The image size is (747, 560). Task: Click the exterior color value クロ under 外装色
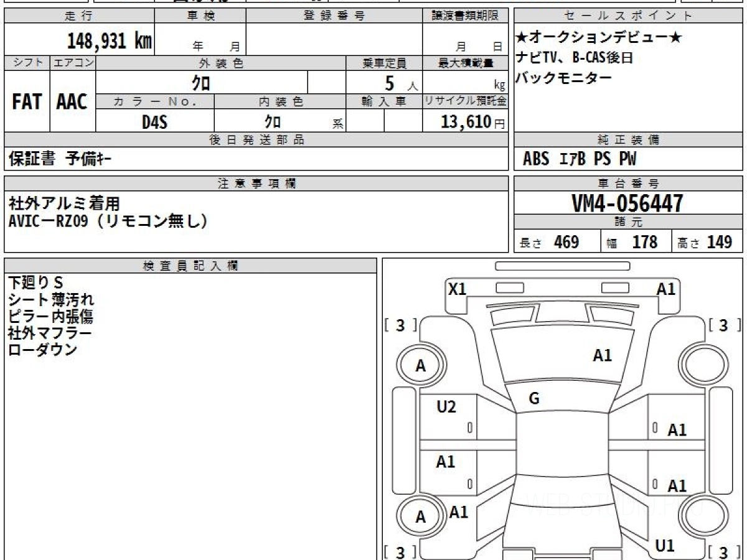point(201,83)
